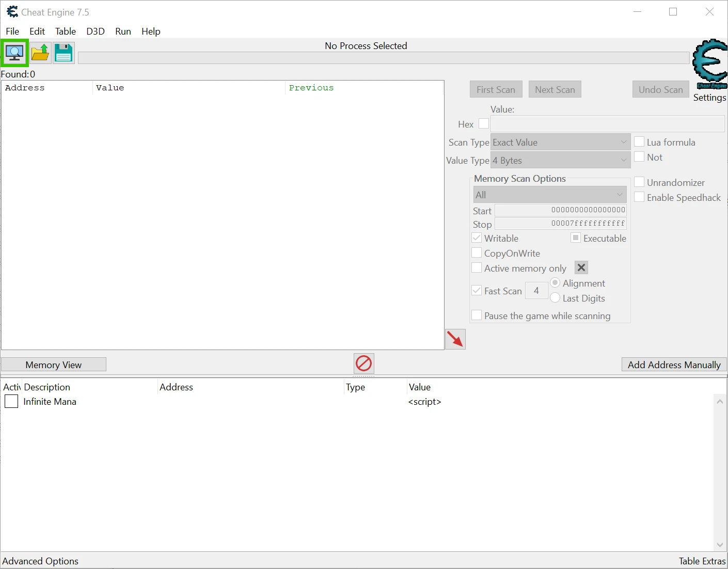This screenshot has height=569, width=728.
Task: Open Memory View
Action: 54,365
